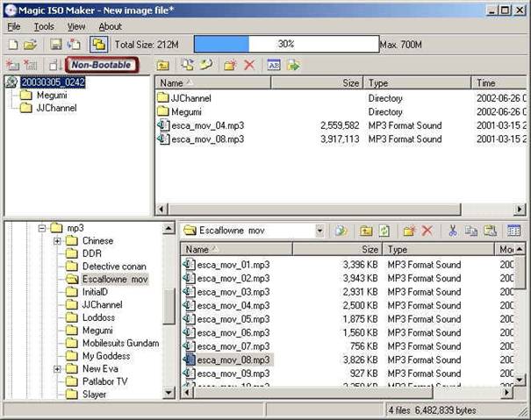531x420 pixels.
Task: Expand the New Eva folder node
Action: click(57, 369)
